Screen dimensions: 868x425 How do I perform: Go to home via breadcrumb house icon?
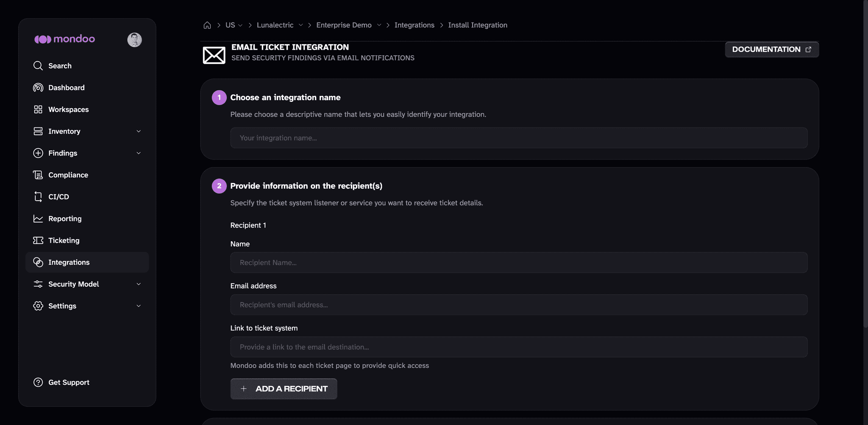click(x=207, y=25)
